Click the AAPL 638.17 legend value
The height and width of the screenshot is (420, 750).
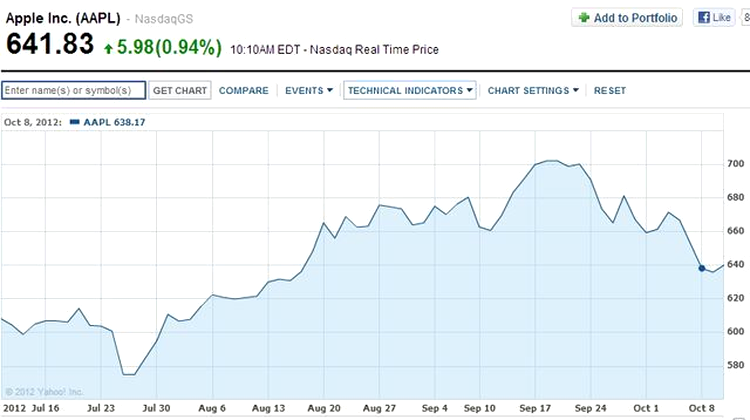pyautogui.click(x=114, y=122)
